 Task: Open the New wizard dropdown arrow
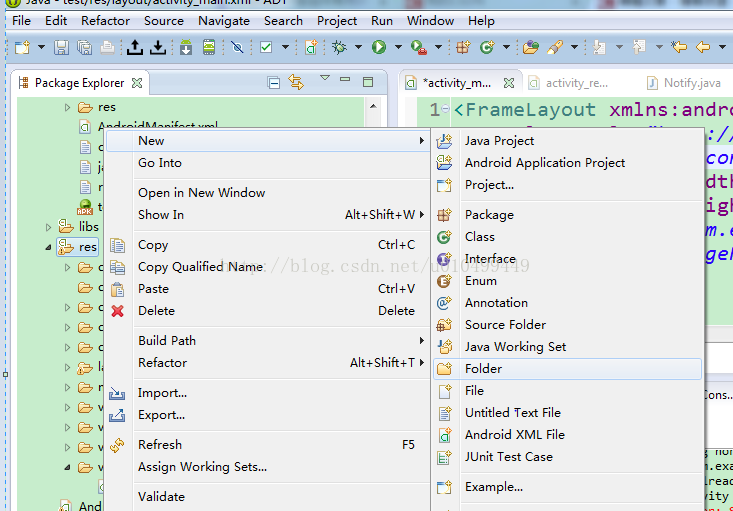[x=41, y=47]
